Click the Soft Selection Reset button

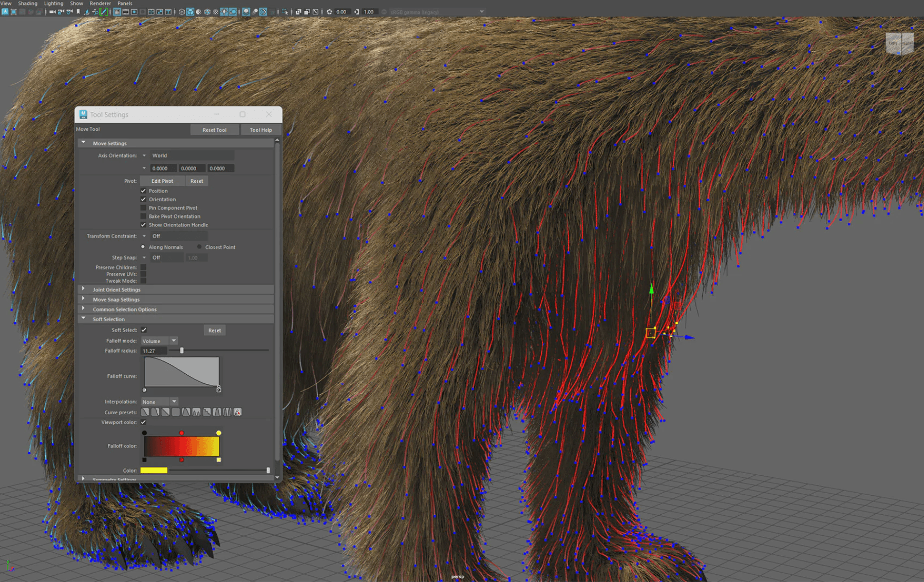[215, 330]
